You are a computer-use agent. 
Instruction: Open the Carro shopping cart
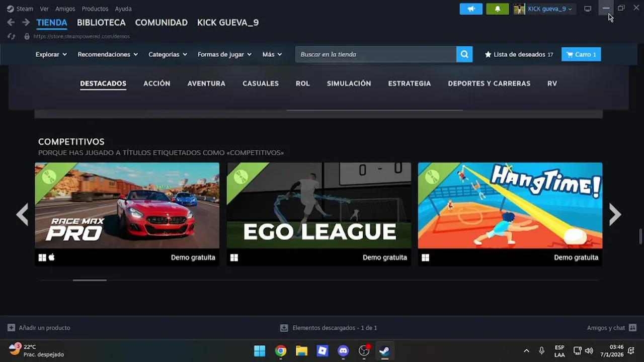pos(581,54)
